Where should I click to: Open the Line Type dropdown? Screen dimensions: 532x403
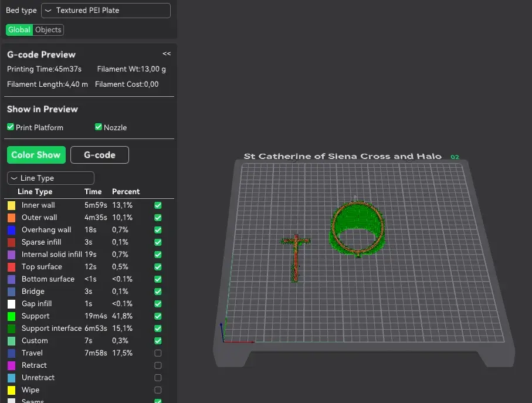[50, 178]
